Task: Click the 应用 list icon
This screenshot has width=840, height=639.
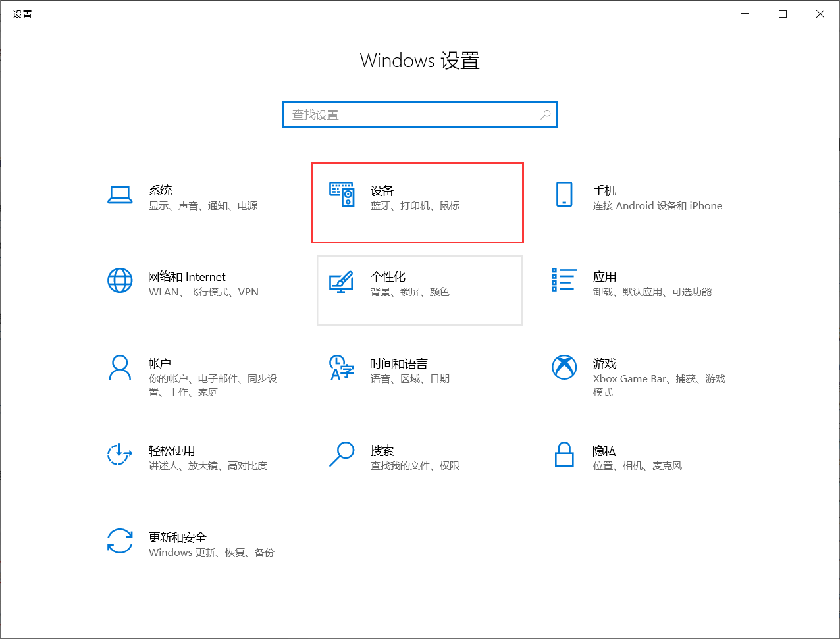Action: (564, 280)
